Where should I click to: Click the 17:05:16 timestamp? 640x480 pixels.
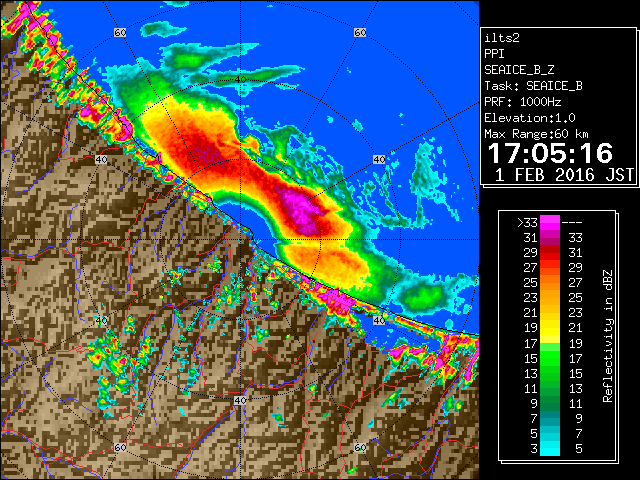click(x=550, y=153)
